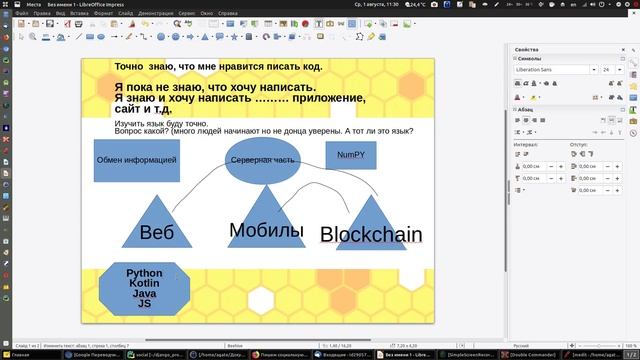Click Find and Replace magnifier icon
The height and width of the screenshot is (360, 640).
177,24
